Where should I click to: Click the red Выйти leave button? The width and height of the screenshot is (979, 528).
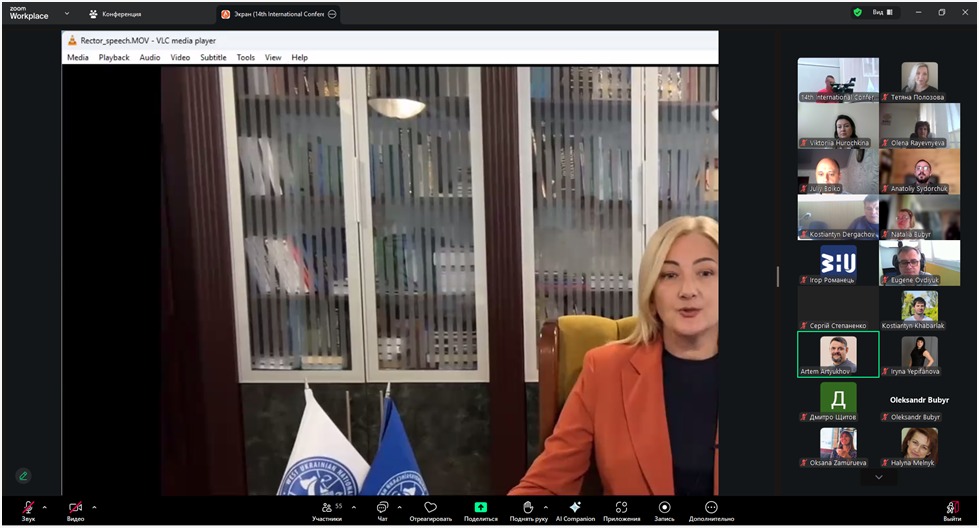[952, 508]
